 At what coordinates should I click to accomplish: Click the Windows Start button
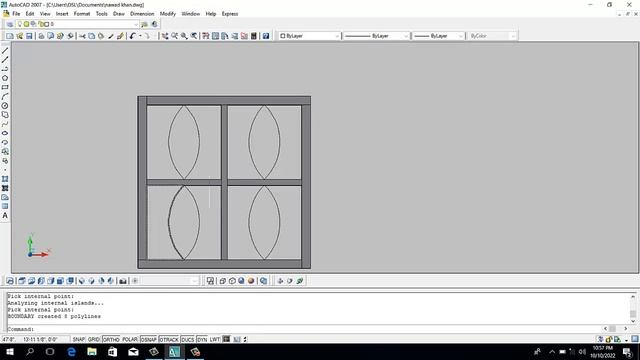[10, 351]
